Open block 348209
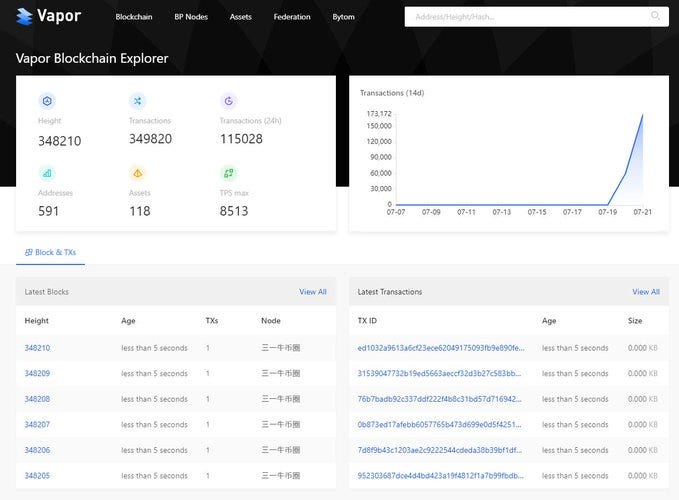Screen dimensions: 679x500 37,373
